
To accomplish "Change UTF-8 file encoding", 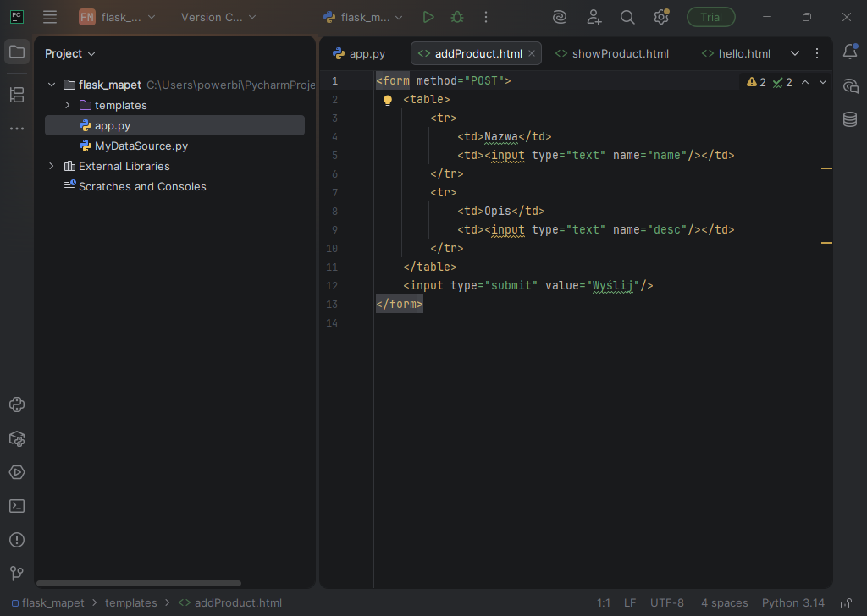I will tap(667, 602).
